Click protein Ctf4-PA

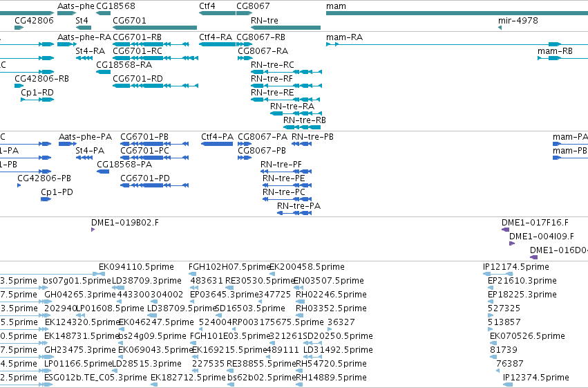[x=217, y=144]
